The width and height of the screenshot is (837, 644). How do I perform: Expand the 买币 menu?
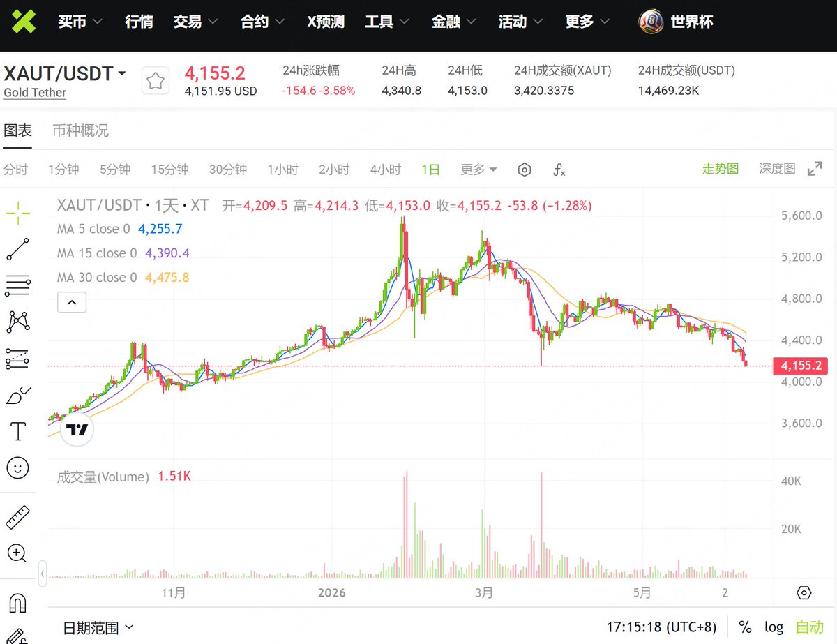[x=80, y=22]
